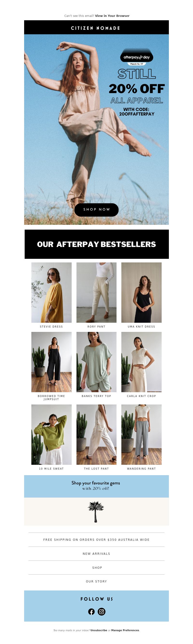Open View in Your Browser link
This screenshot has height=644, width=193.
tap(112, 16)
